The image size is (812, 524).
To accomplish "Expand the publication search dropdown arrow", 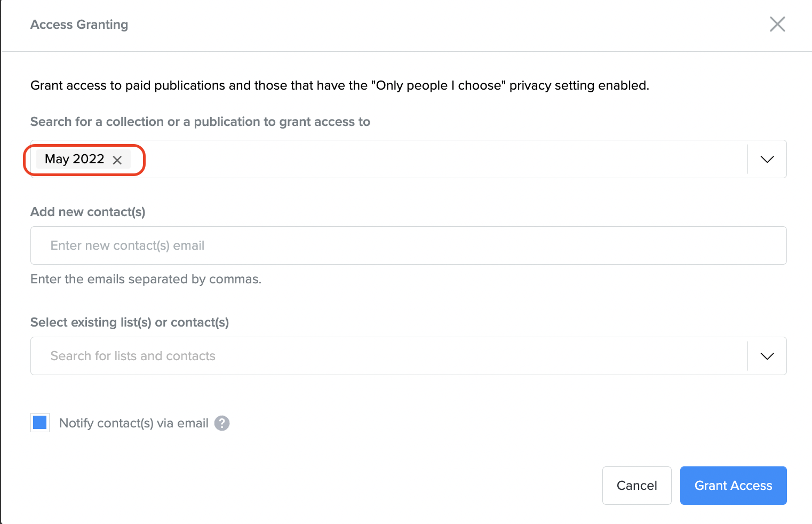I will point(767,159).
